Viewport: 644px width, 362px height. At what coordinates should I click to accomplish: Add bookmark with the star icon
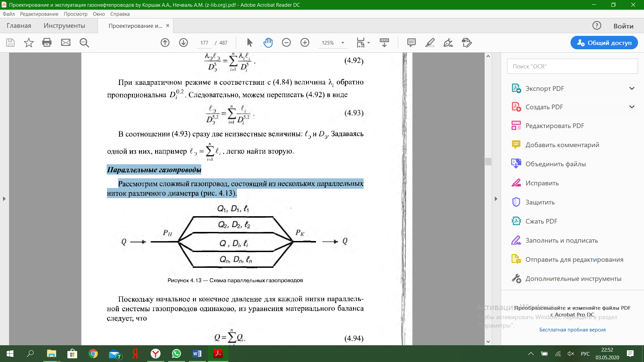29,43
